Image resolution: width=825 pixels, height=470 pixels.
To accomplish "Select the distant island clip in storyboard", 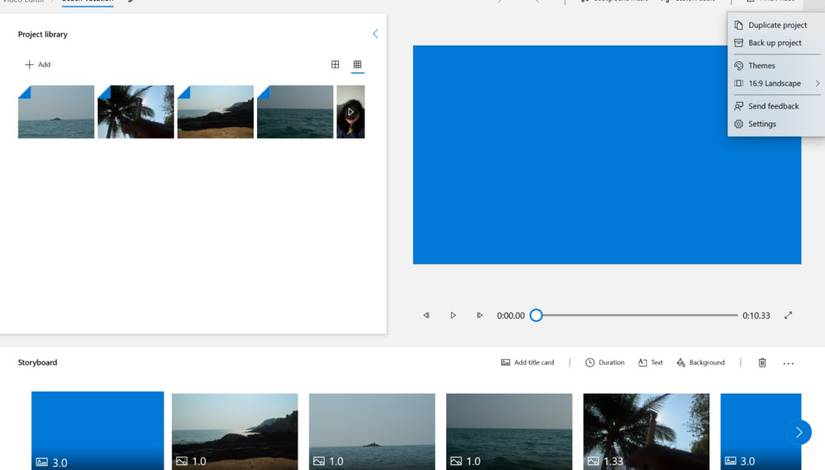I will point(372,432).
